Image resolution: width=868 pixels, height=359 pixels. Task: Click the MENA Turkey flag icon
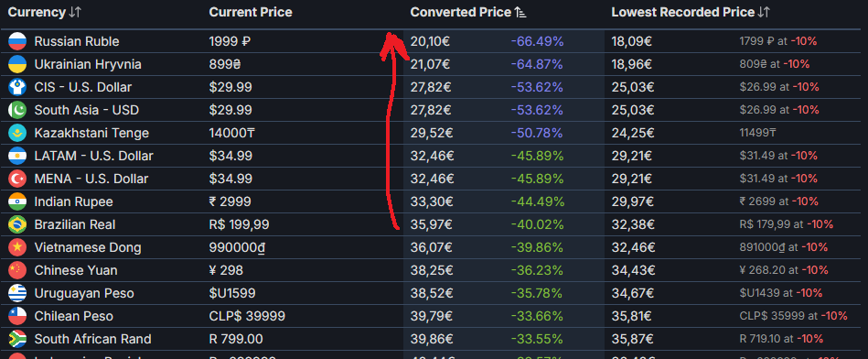click(17, 179)
